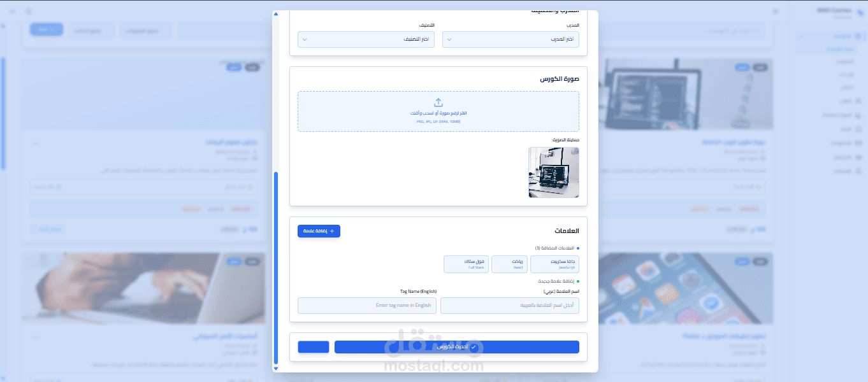Image resolution: width=868 pixels, height=382 pixels.
Task: Click the 'إضافة علامة' add tag button
Action: click(x=319, y=231)
